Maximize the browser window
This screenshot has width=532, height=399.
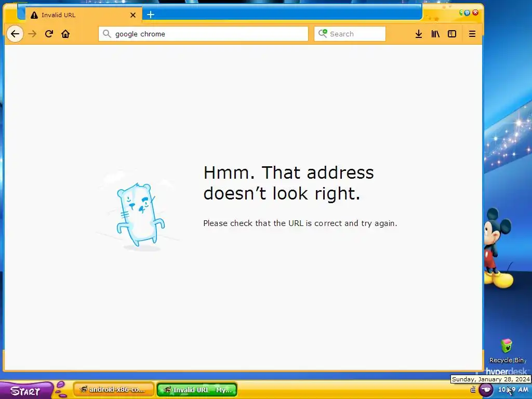[x=467, y=13]
